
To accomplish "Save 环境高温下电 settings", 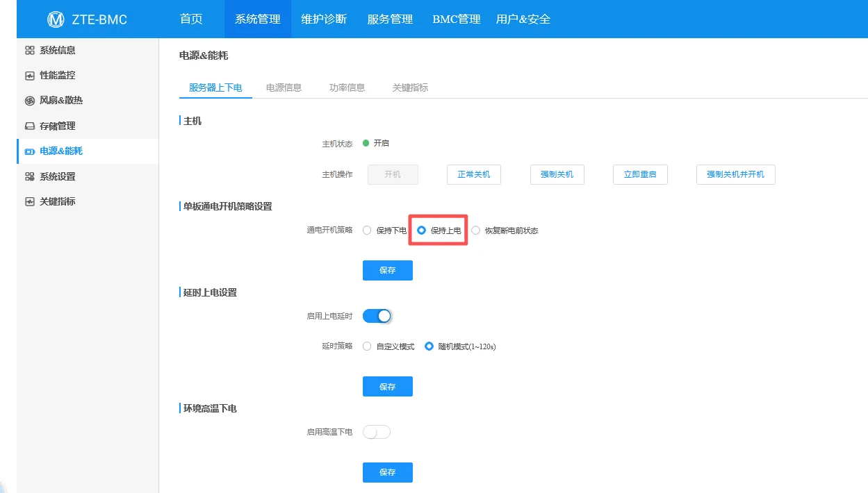I will (388, 472).
